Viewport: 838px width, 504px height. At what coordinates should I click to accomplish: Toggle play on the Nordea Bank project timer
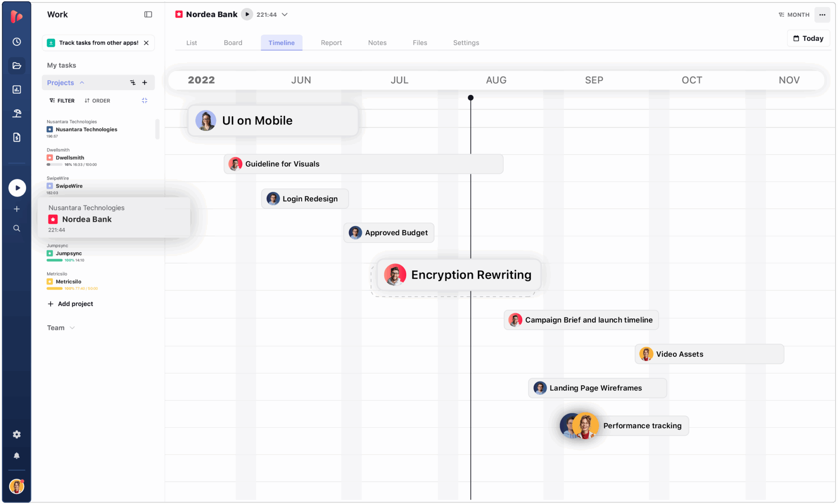(x=247, y=14)
